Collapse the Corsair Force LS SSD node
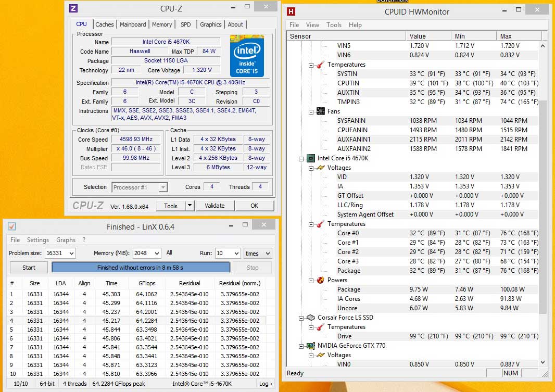555x392 pixels. pyautogui.click(x=301, y=318)
